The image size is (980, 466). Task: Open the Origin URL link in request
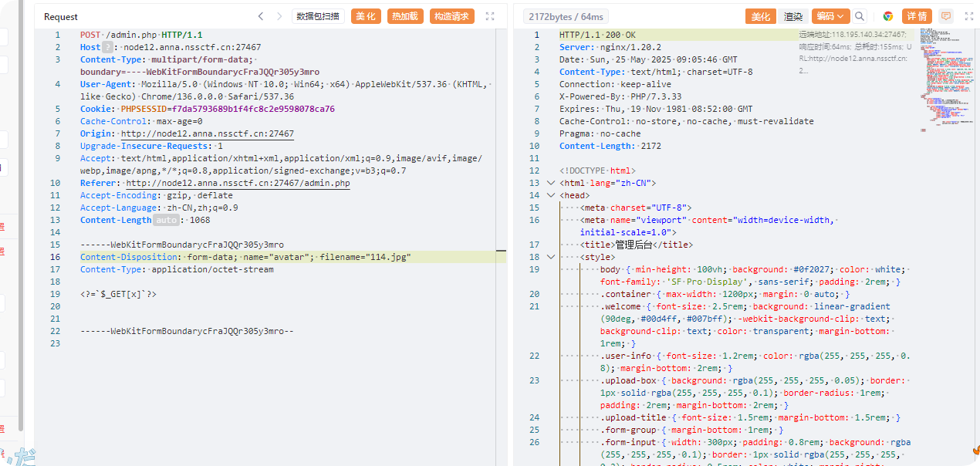tap(208, 134)
